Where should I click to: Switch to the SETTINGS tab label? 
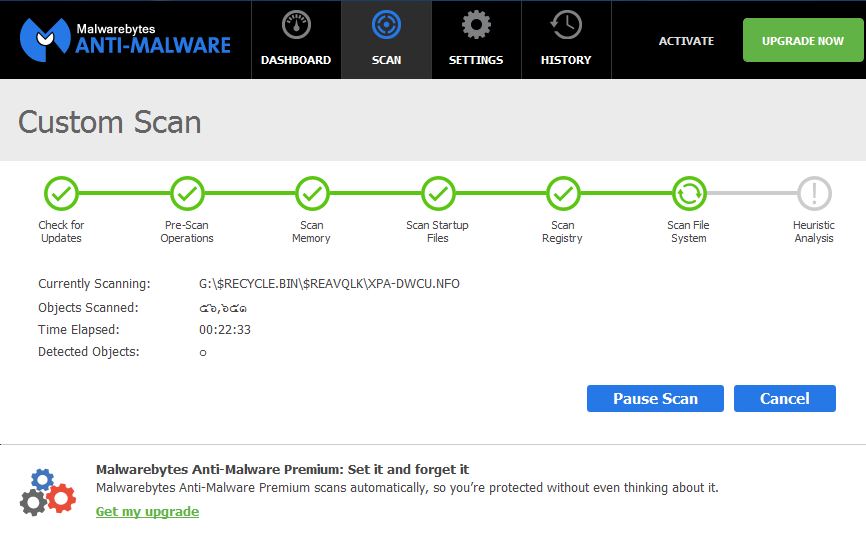click(476, 60)
